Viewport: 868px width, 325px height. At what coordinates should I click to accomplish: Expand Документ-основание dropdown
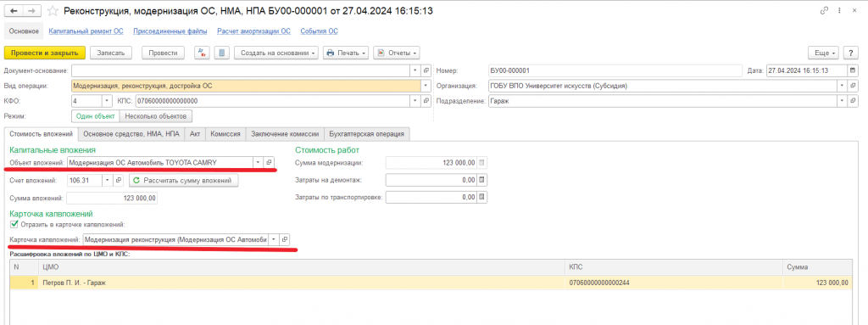coord(415,70)
